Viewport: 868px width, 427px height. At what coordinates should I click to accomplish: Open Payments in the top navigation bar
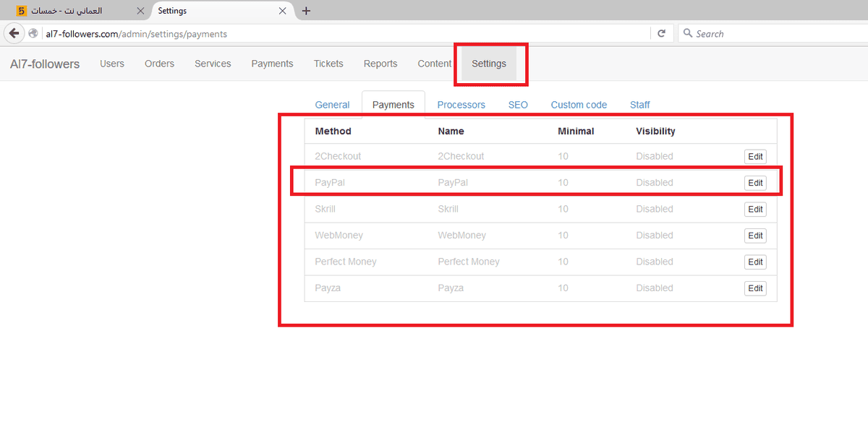(x=272, y=64)
